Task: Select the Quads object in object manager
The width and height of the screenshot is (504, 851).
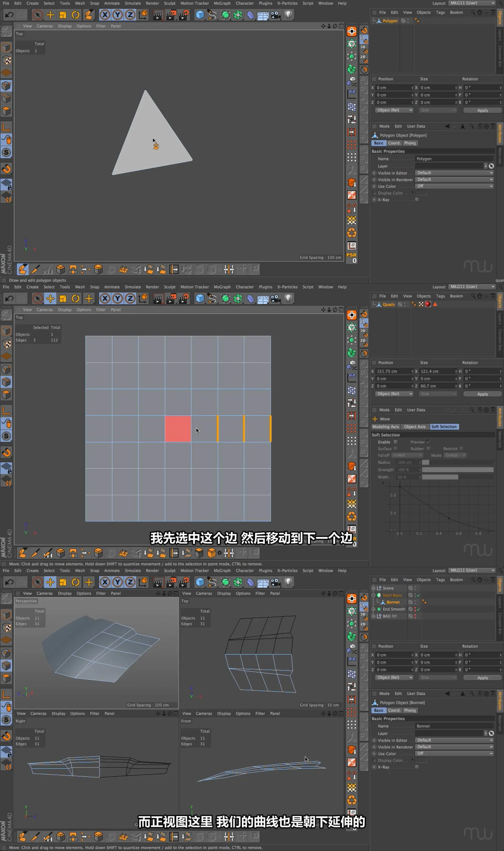Action: (388, 304)
